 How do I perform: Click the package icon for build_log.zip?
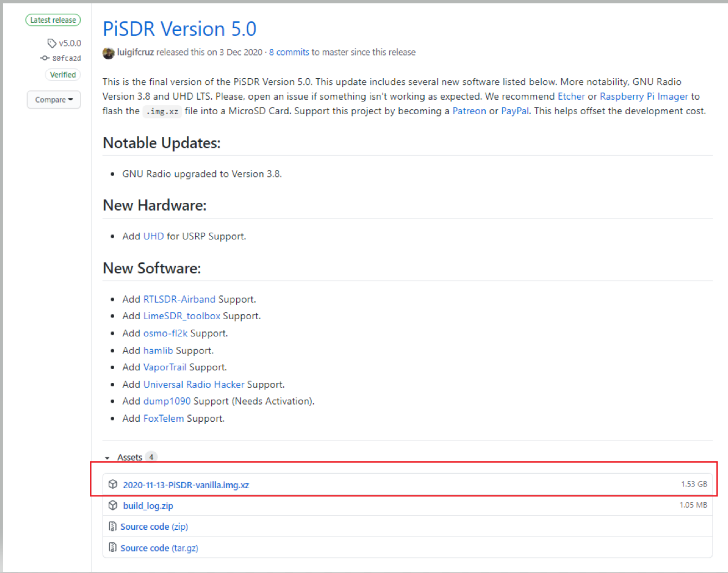click(x=113, y=505)
